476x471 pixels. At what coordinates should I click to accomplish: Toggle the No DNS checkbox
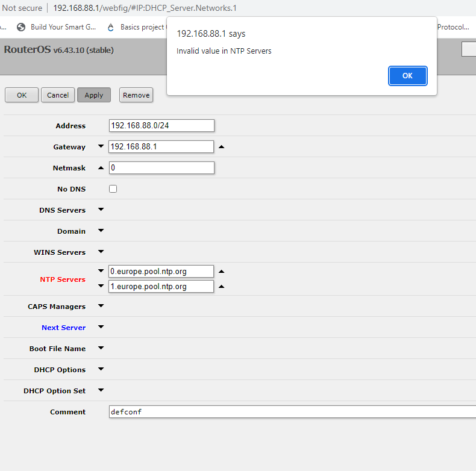pyautogui.click(x=113, y=189)
